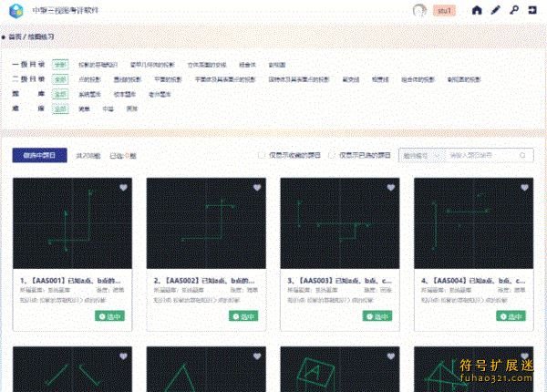Select 组合体 in 一级目录

pos(247,65)
